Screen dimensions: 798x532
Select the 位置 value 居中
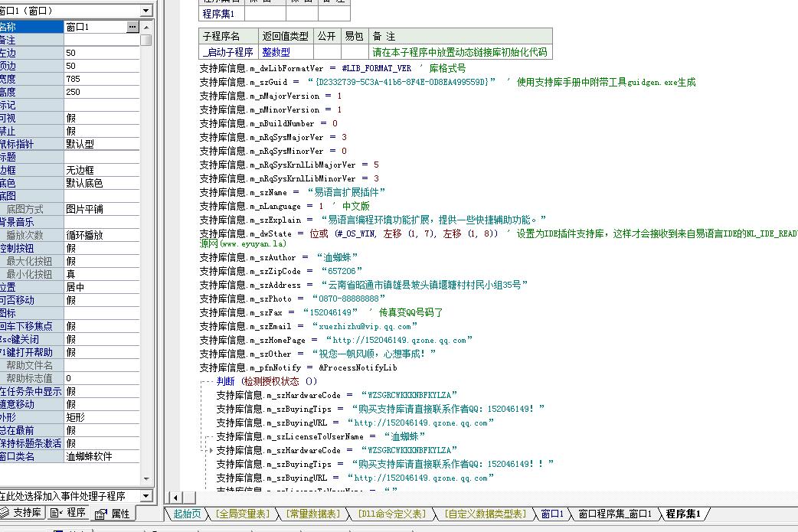point(102,287)
